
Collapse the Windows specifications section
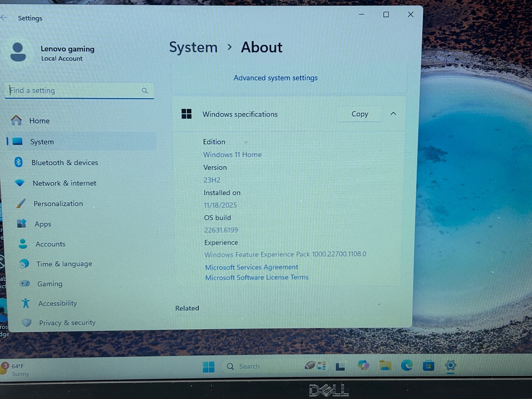coord(393,114)
